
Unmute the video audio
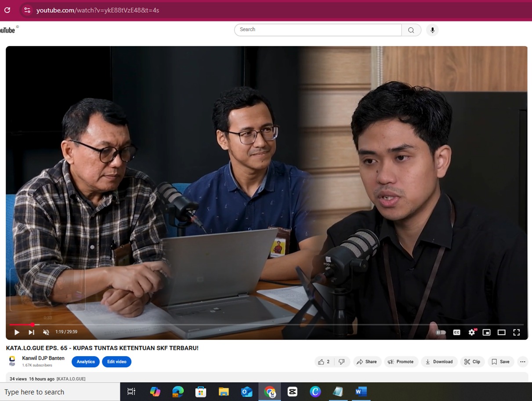pyautogui.click(x=46, y=332)
